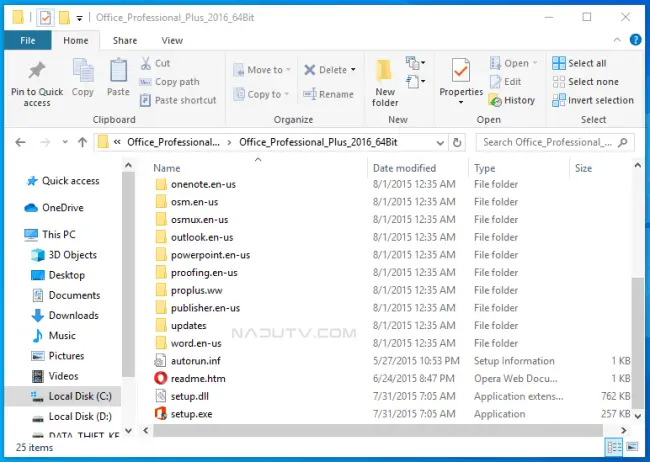Switch to the Share tab
This screenshot has width=650, height=462.
[x=125, y=40]
